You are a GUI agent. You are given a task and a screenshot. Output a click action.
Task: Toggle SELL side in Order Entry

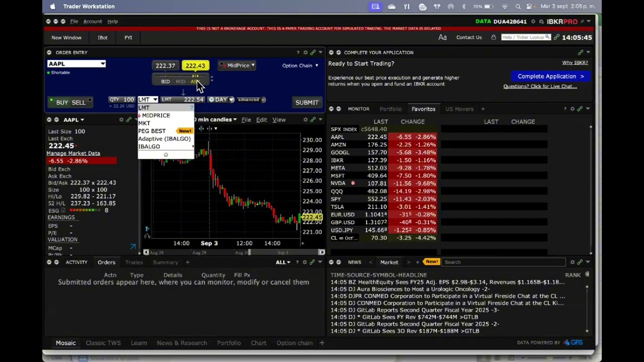pos(78,103)
